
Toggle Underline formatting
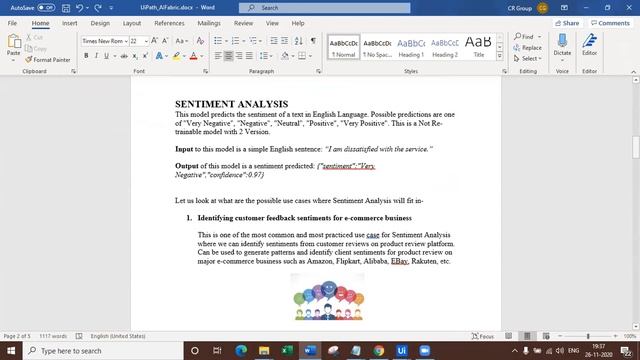coord(107,56)
